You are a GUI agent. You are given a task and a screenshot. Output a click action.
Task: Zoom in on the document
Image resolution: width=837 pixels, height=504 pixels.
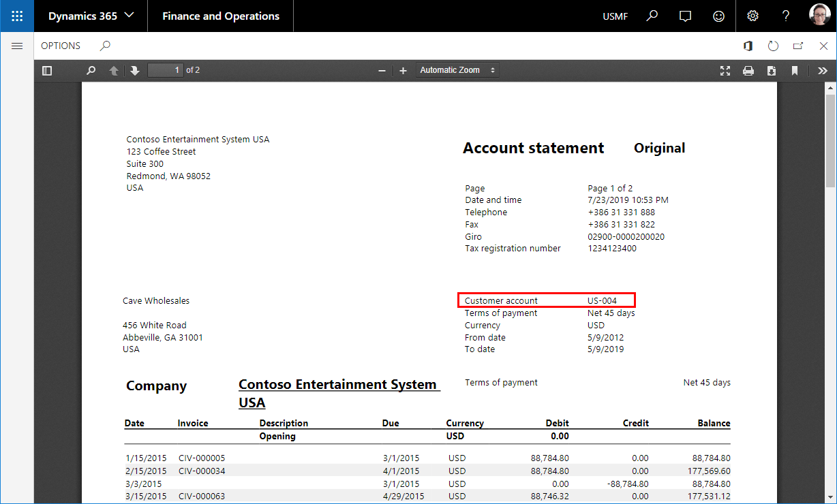pyautogui.click(x=403, y=70)
